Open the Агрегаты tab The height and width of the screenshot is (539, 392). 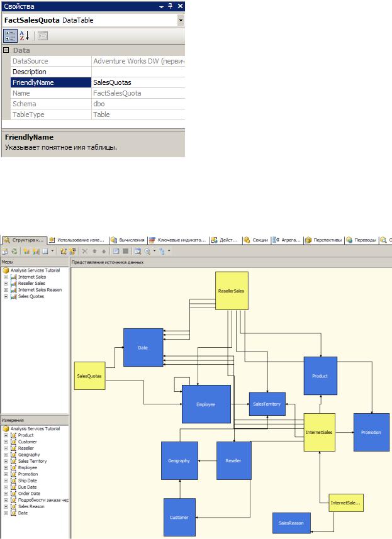pyautogui.click(x=287, y=240)
